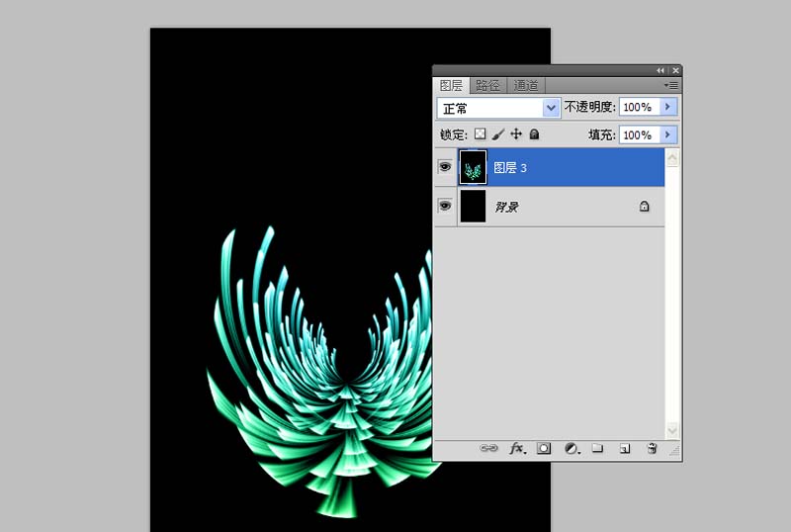
Task: Select the 背景 layer thumbnail
Action: (x=474, y=206)
